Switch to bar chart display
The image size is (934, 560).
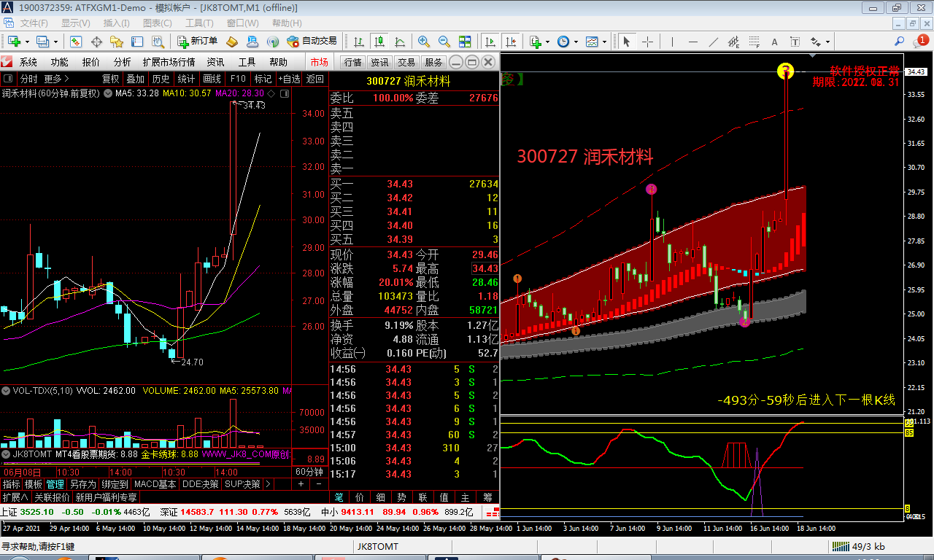[x=359, y=42]
